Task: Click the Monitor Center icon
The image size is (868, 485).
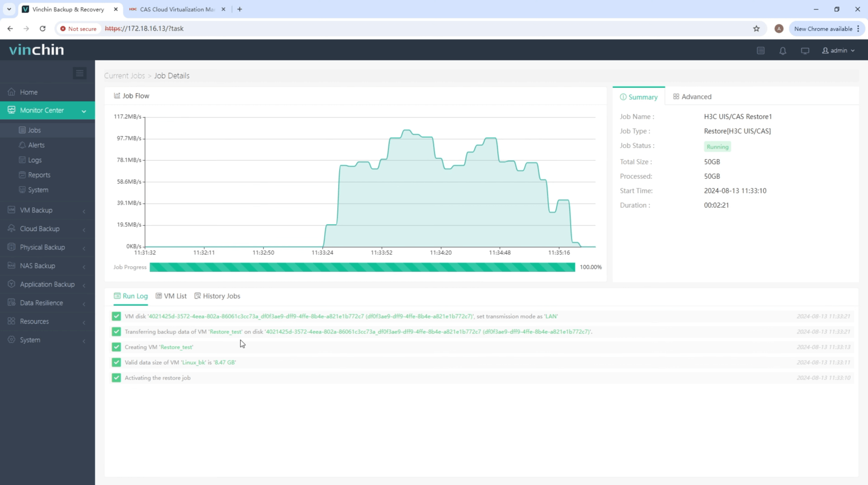Action: point(11,110)
